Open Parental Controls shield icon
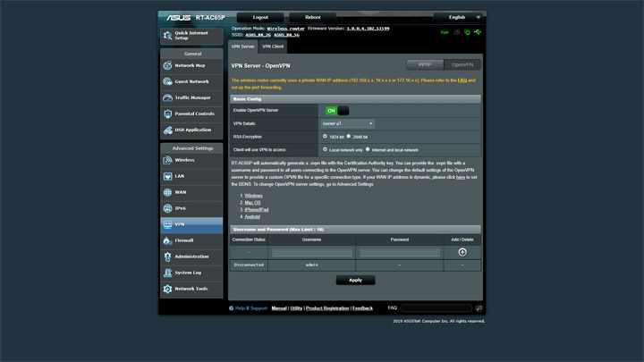This screenshot has width=644, height=362. tap(167, 114)
